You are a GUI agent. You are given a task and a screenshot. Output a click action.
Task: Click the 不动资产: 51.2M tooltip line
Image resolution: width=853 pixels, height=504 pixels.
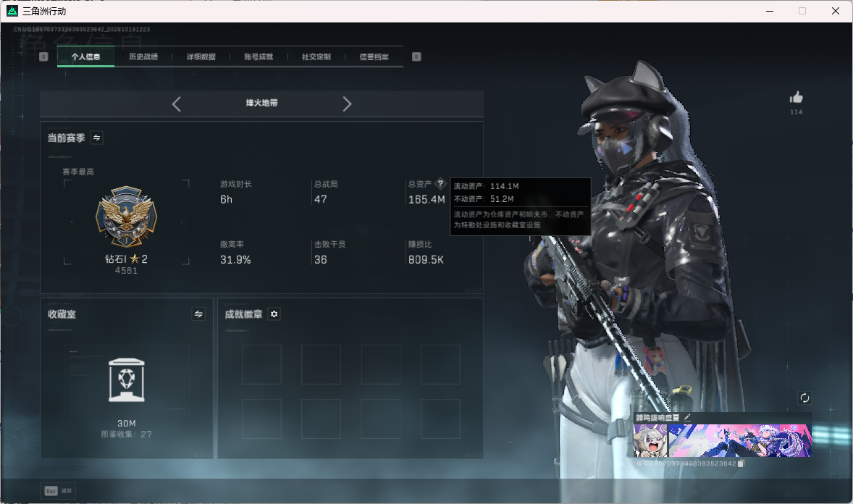(484, 199)
